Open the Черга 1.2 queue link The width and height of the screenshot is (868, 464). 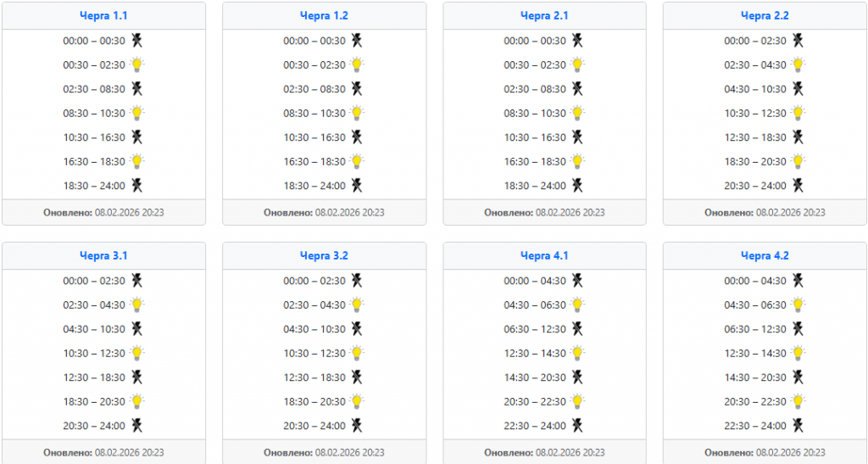(324, 15)
